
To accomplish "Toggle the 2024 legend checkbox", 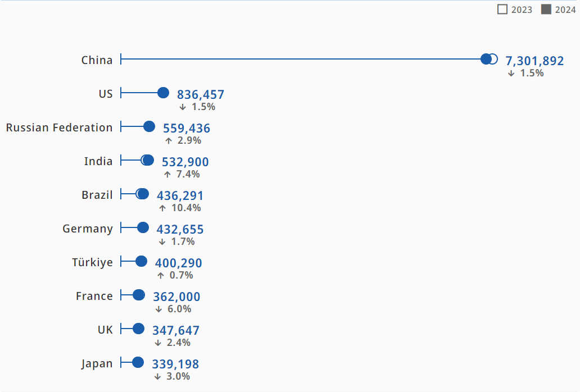I will point(546,10).
